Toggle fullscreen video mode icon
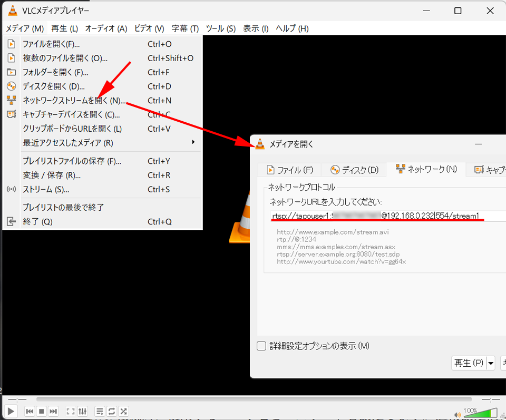Image resolution: width=506 pixels, height=420 pixels. pyautogui.click(x=70, y=411)
